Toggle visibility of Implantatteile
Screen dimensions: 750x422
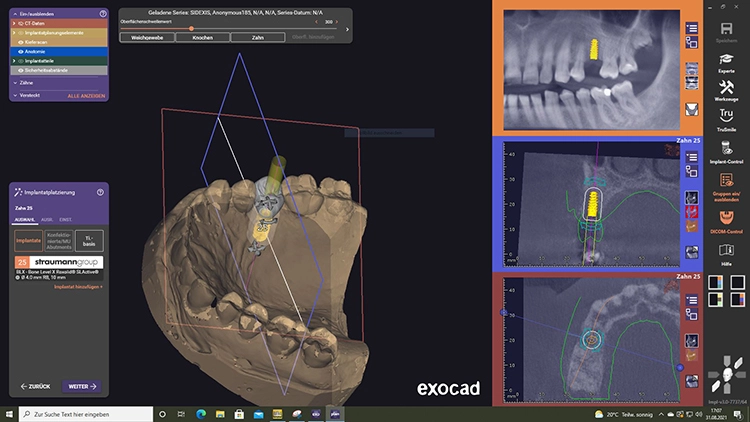click(x=21, y=61)
